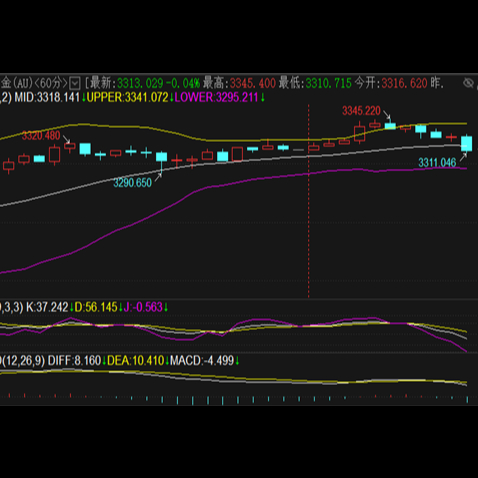Click the last cyan candlestick near 3311.046
This screenshot has width=478, height=478.
pos(466,144)
